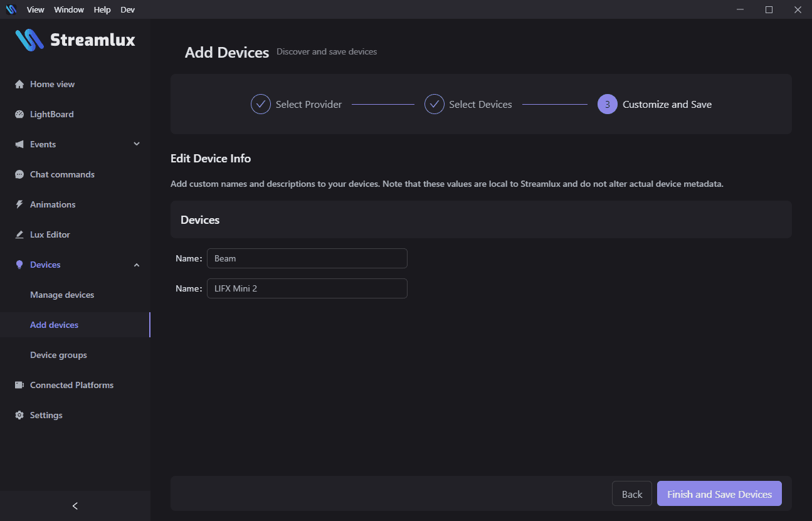This screenshot has height=521, width=812.
Task: Click the Chat commands bubble icon
Action: click(19, 175)
